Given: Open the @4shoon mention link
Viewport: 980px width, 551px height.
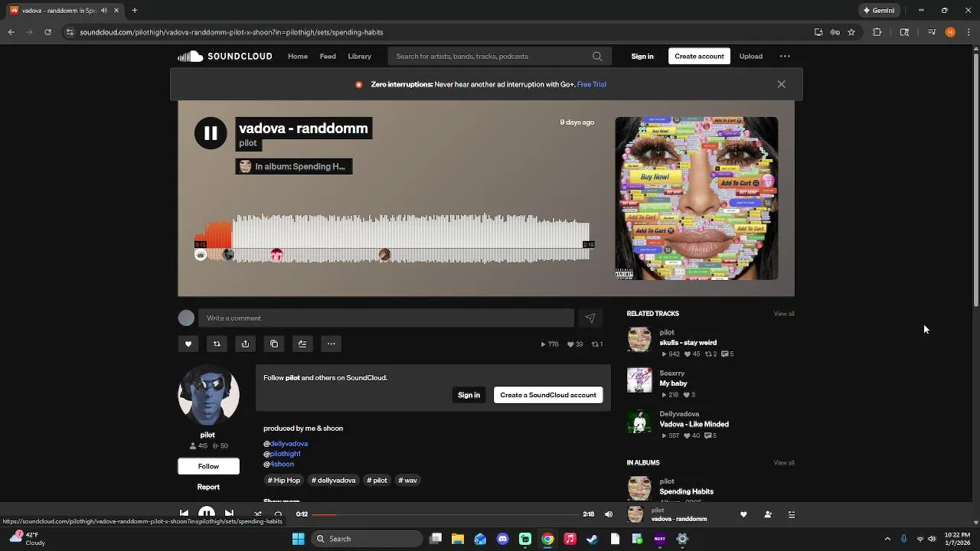Looking at the screenshot, I should [x=279, y=464].
